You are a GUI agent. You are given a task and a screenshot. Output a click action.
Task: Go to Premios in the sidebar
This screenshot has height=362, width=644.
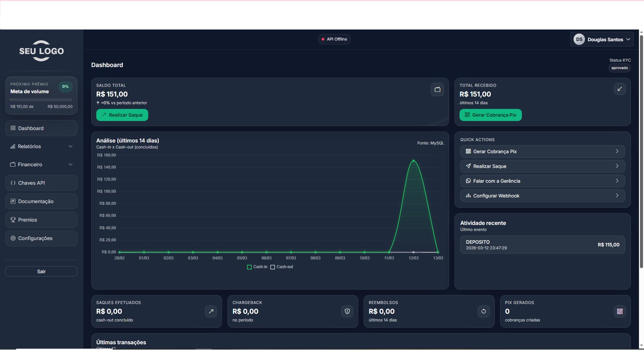[x=41, y=220]
